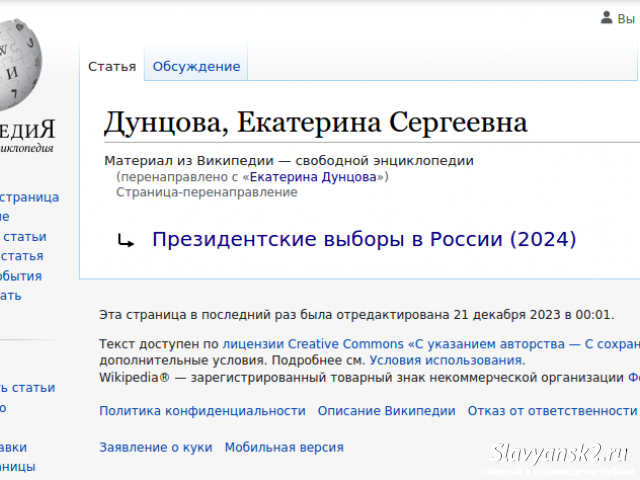Open Политика конфиденциальности
The height and width of the screenshot is (480, 640).
tap(202, 411)
